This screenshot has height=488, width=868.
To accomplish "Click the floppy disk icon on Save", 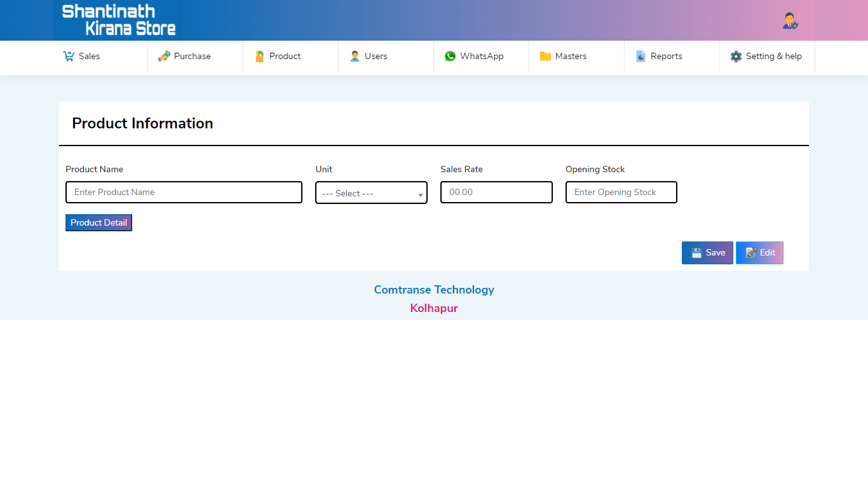I will coord(696,253).
